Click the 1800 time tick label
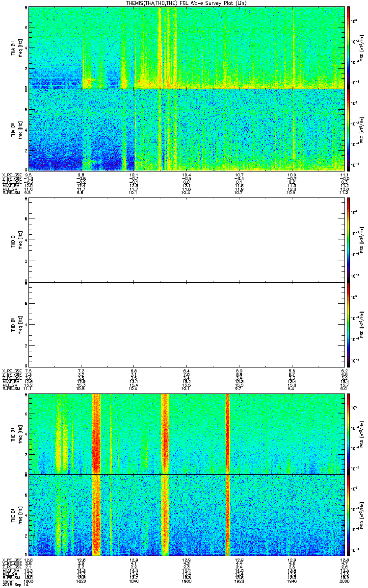This screenshot has height=588, width=368. click(x=29, y=581)
